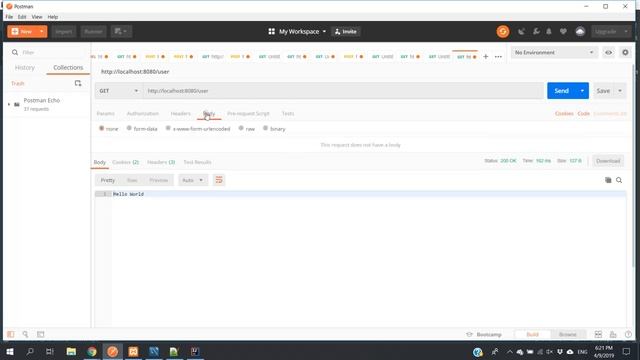Open the No Environment dropdown
Screen dimensions: 640x360
553,52
